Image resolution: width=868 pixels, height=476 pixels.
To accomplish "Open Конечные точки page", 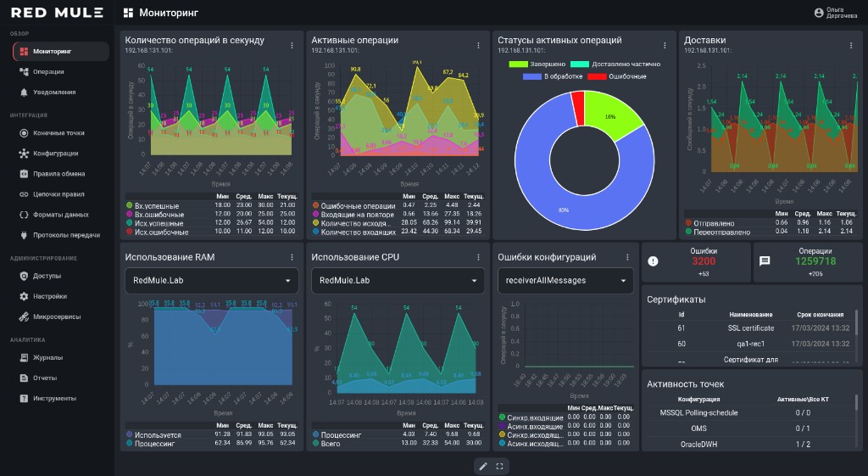I will click(61, 133).
